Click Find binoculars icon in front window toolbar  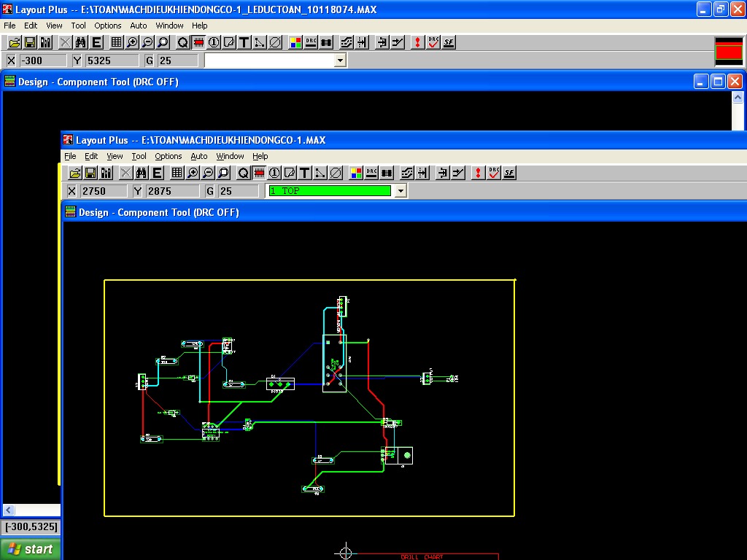[142, 173]
